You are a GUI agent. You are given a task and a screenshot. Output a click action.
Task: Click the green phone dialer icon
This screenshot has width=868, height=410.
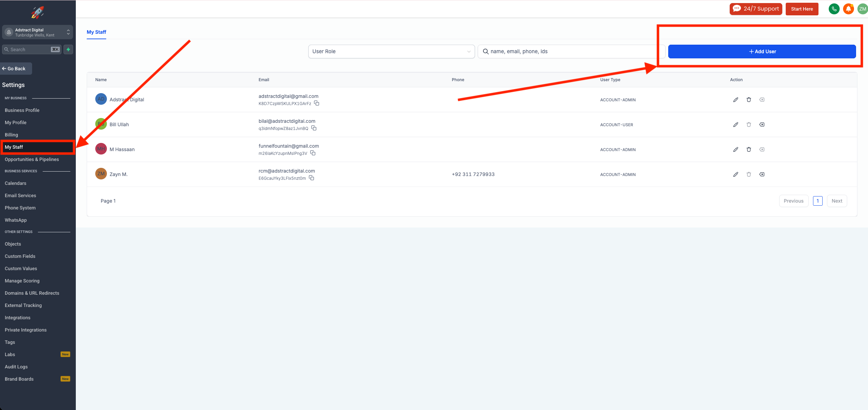[x=834, y=9]
